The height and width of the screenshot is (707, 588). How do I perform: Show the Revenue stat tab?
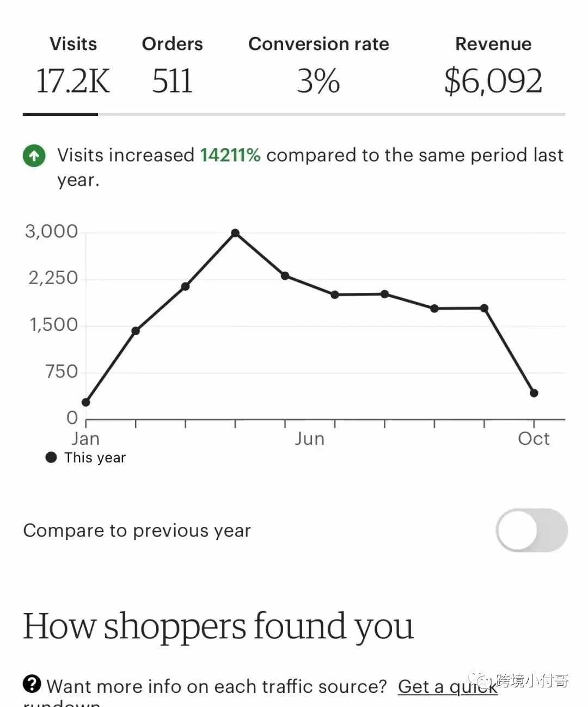(493, 66)
